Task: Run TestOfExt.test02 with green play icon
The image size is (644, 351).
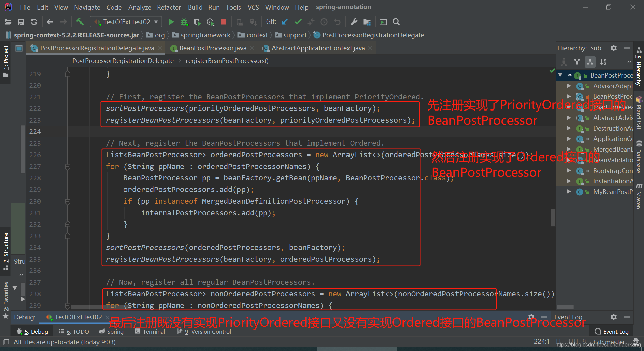Action: pos(171,22)
